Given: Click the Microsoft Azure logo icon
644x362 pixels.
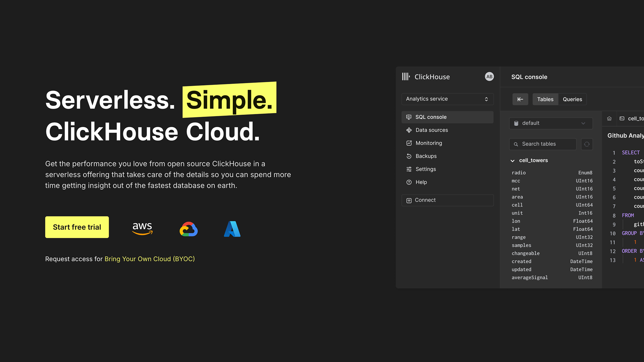Looking at the screenshot, I should [x=232, y=229].
